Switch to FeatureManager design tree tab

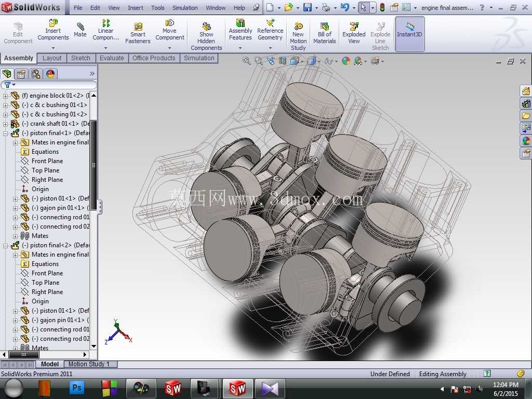click(x=7, y=74)
